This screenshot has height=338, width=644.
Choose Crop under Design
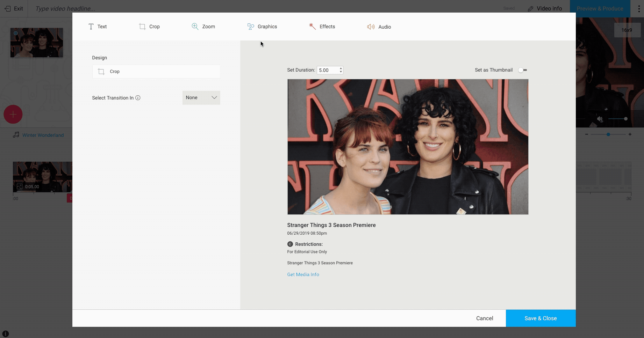pyautogui.click(x=156, y=72)
